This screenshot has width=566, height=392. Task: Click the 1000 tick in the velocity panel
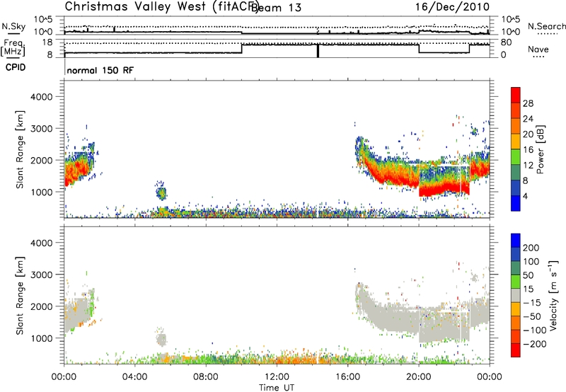(x=42, y=338)
